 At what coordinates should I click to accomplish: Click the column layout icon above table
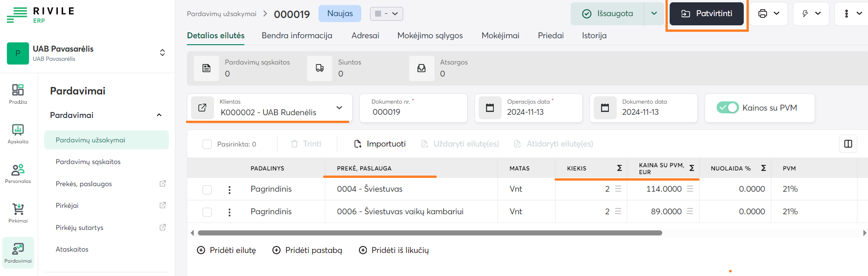(x=848, y=144)
